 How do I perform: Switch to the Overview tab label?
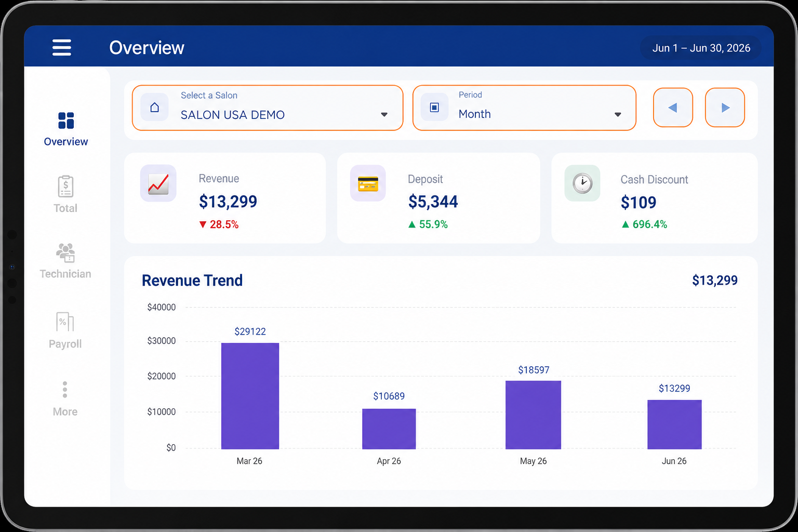(66, 141)
